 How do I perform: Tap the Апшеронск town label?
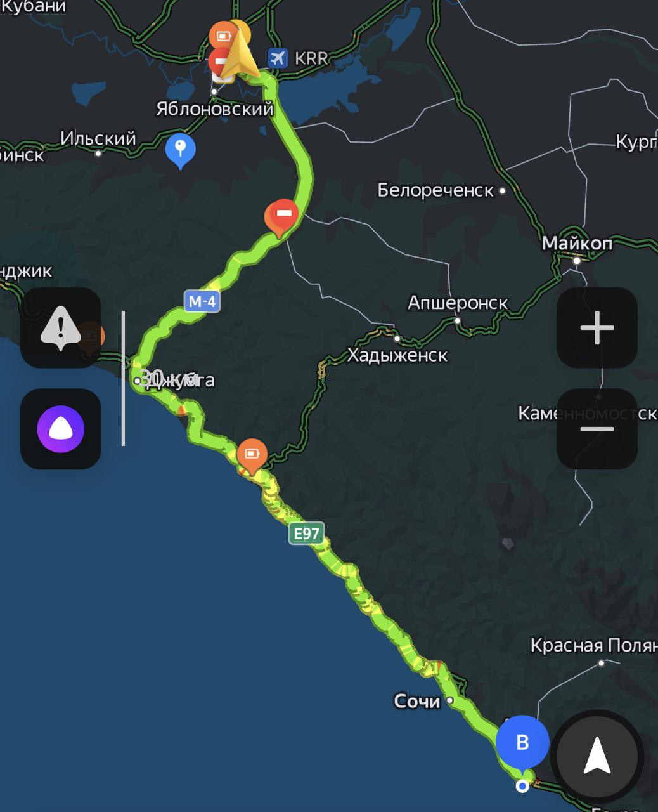tap(458, 303)
